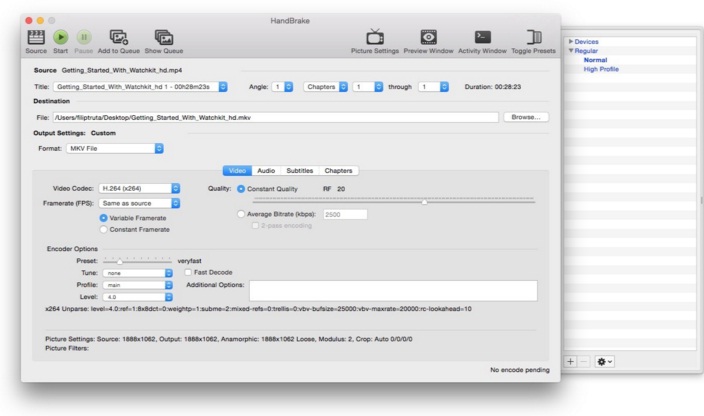
Task: Click the Average Bitrate 2500 field
Action: point(345,215)
